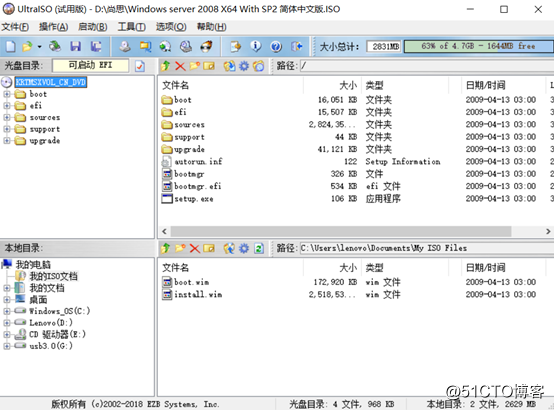The width and height of the screenshot is (554, 410).
Task: Click the 63% of 4.7GB capacity bar
Action: (479, 46)
